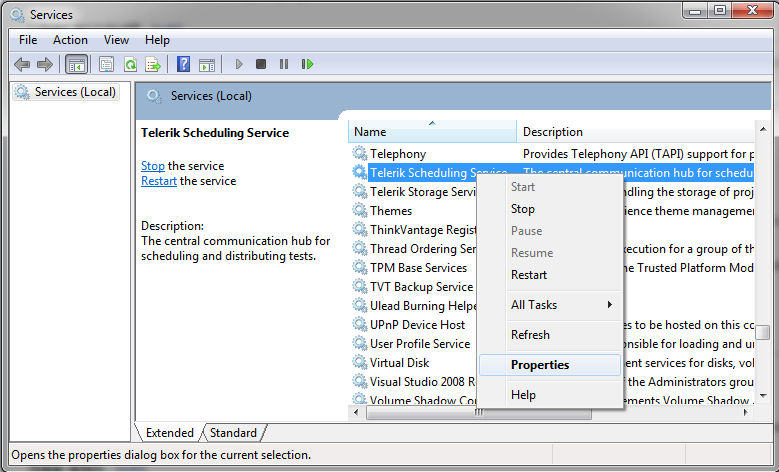Click the Restart Service toolbar icon
The width and height of the screenshot is (779, 472).
click(307, 64)
